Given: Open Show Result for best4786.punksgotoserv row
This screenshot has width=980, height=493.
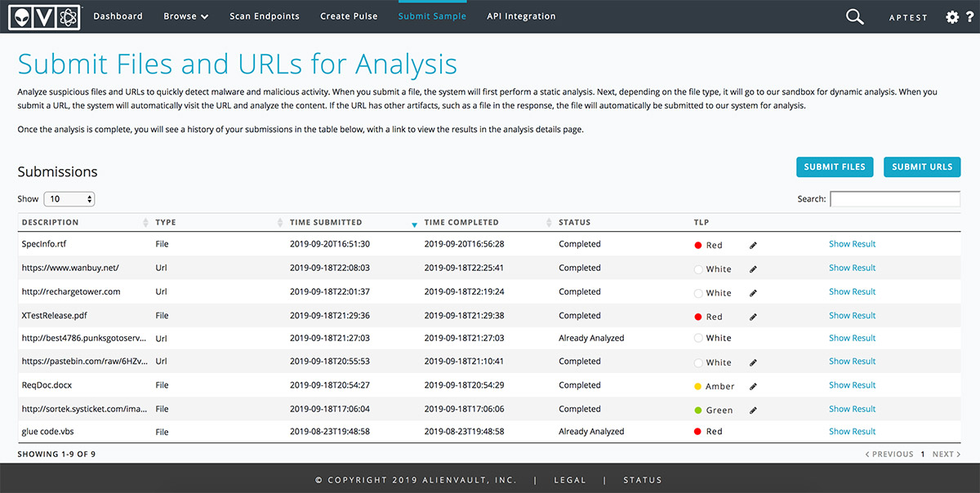Looking at the screenshot, I should [x=852, y=338].
